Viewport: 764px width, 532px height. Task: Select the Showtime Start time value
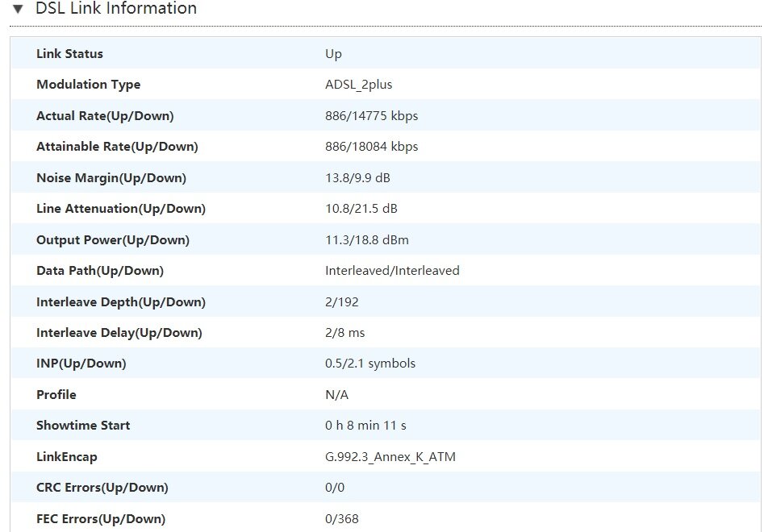click(x=365, y=426)
